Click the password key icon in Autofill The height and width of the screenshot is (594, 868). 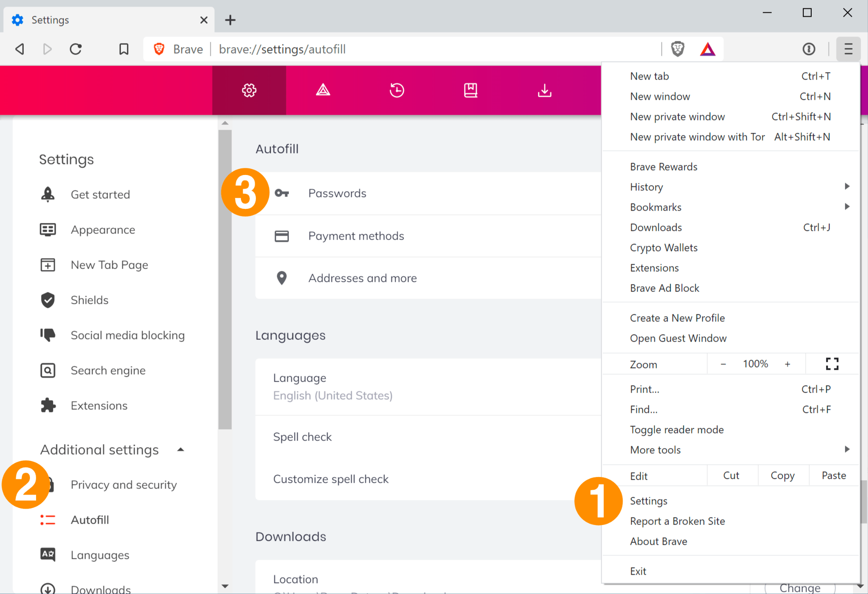click(x=281, y=193)
